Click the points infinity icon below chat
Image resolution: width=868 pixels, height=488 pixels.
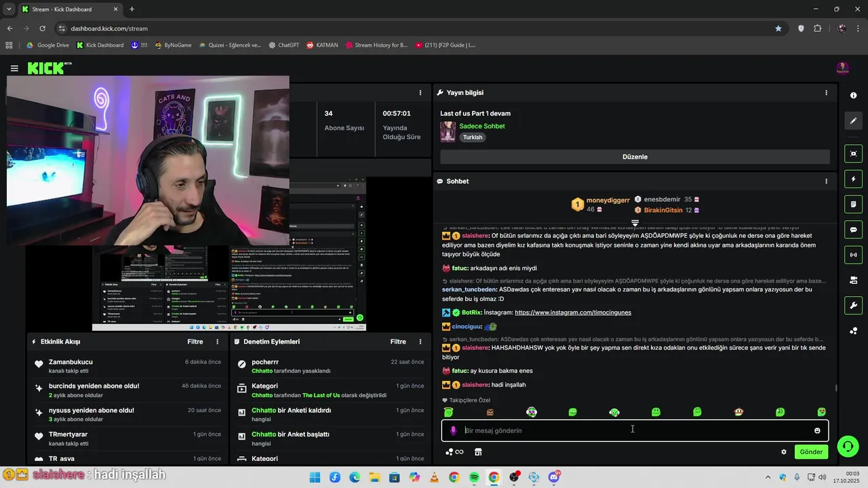[454, 452]
